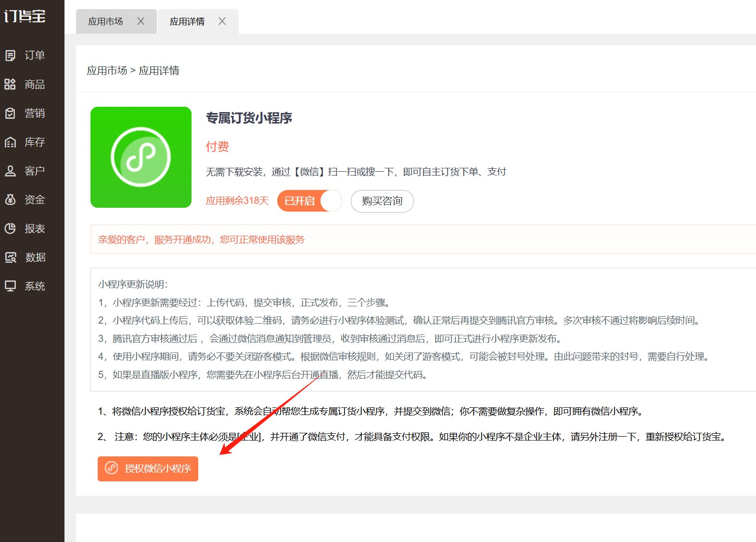
Task: Click 小程序更新说明 heading
Action: point(133,284)
